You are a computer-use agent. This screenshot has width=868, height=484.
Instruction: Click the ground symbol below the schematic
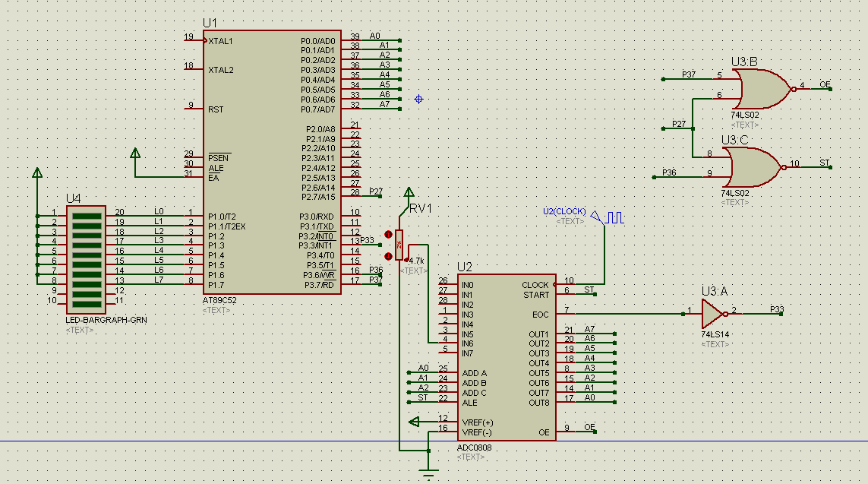429,471
